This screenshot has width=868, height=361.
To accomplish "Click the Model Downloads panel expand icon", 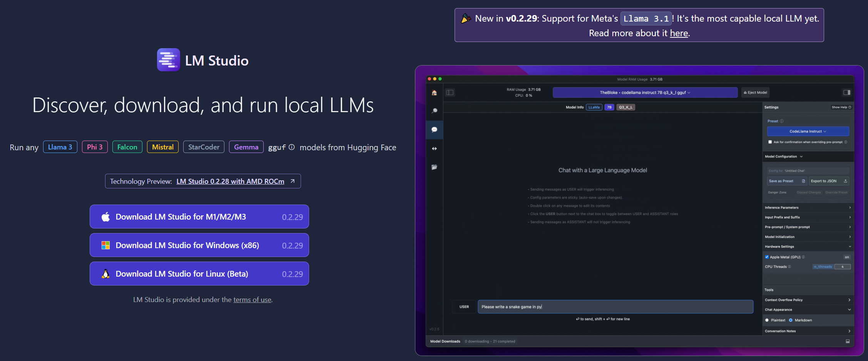I will coord(848,341).
